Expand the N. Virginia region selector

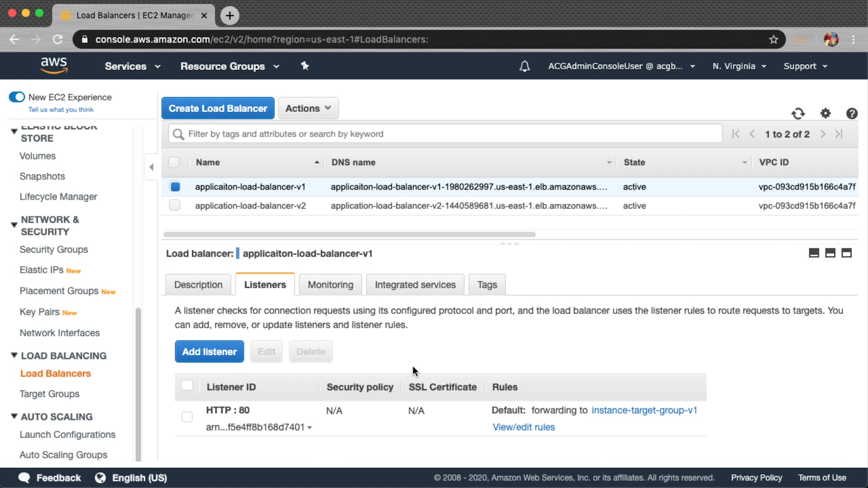[x=739, y=66]
